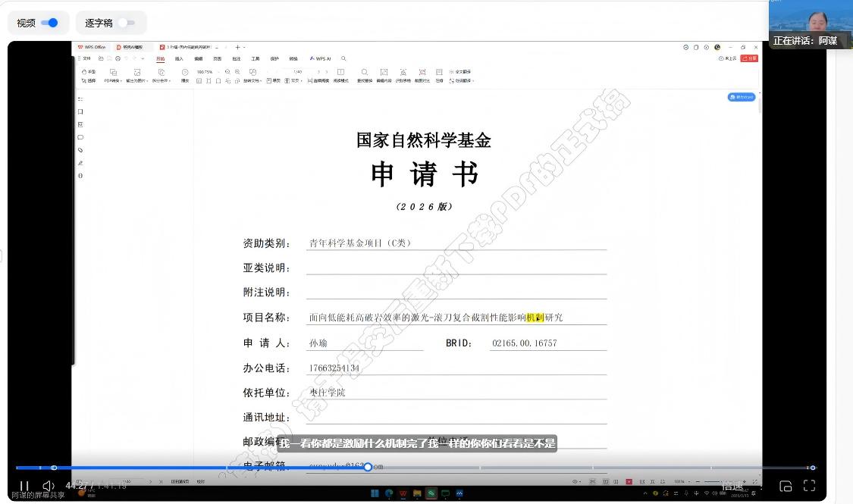The image size is (853, 504).
Task: Open the 文件 menu
Action: (x=84, y=58)
